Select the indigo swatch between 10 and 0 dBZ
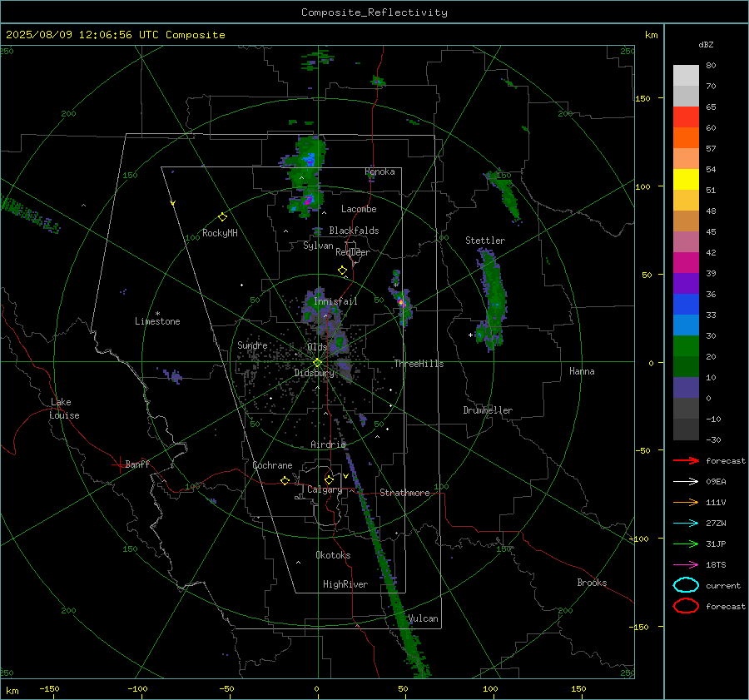The image size is (749, 700). tap(686, 388)
